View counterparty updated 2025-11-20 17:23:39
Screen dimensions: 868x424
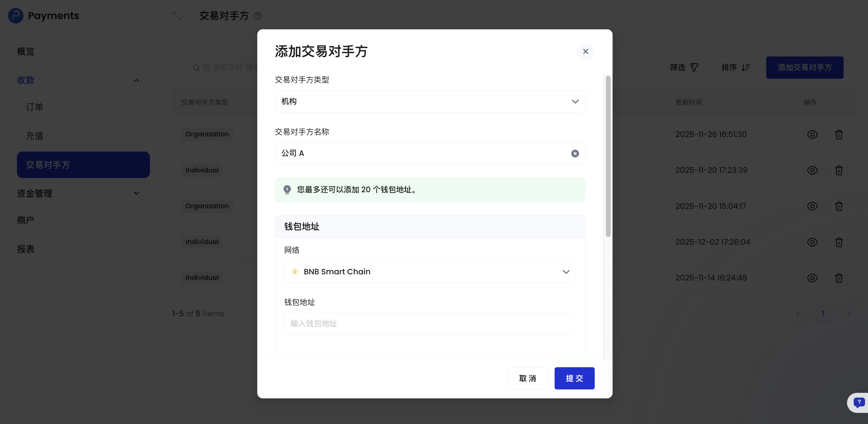tap(812, 170)
